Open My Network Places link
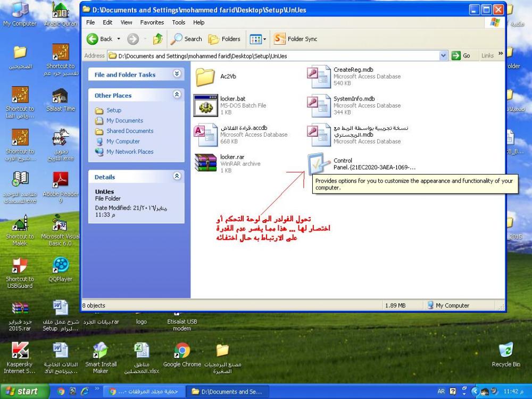Viewport: 532px width, 399px height. coord(130,152)
